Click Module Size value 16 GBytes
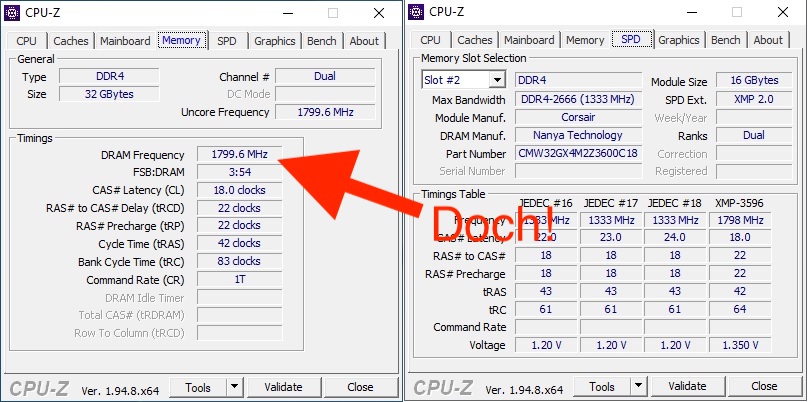 tap(754, 80)
